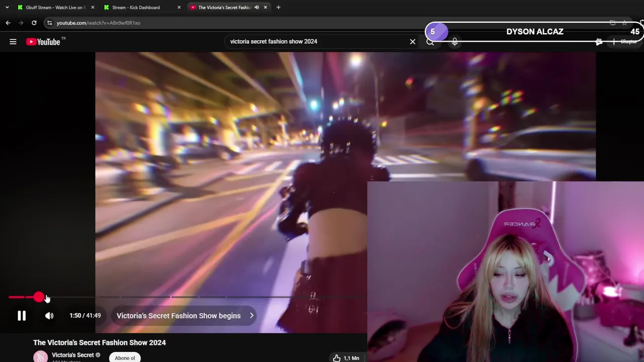
Task: Close the Kick Dashboard tab
Action: point(180,8)
